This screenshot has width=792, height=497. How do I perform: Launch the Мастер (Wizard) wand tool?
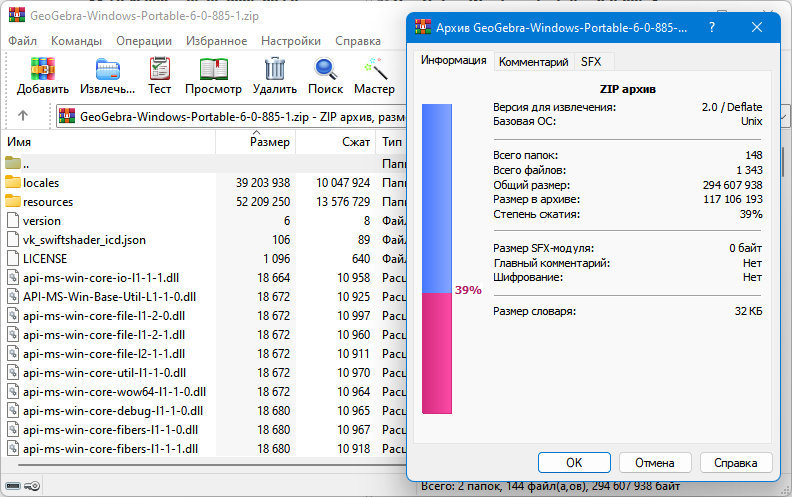point(375,69)
